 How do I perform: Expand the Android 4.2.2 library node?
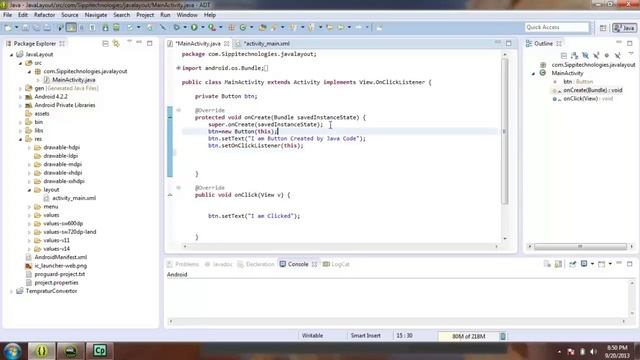pyautogui.click(x=20, y=97)
